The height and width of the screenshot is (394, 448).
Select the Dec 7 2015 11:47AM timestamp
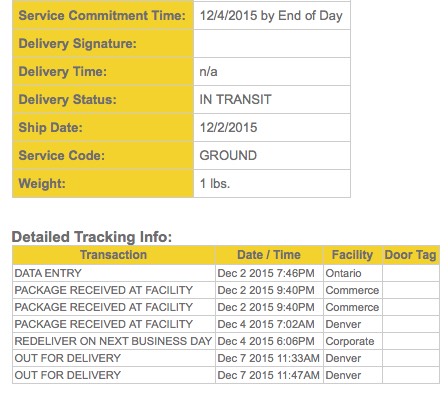268,375
